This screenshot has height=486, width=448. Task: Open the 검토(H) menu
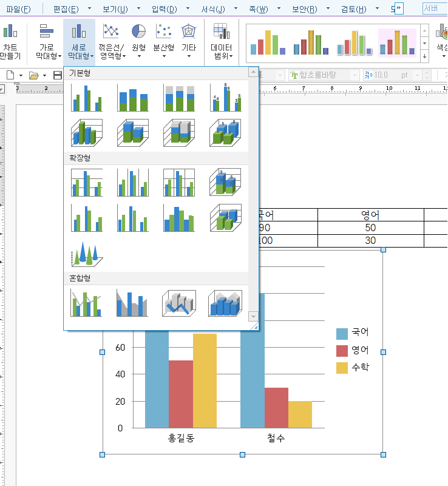coord(354,9)
